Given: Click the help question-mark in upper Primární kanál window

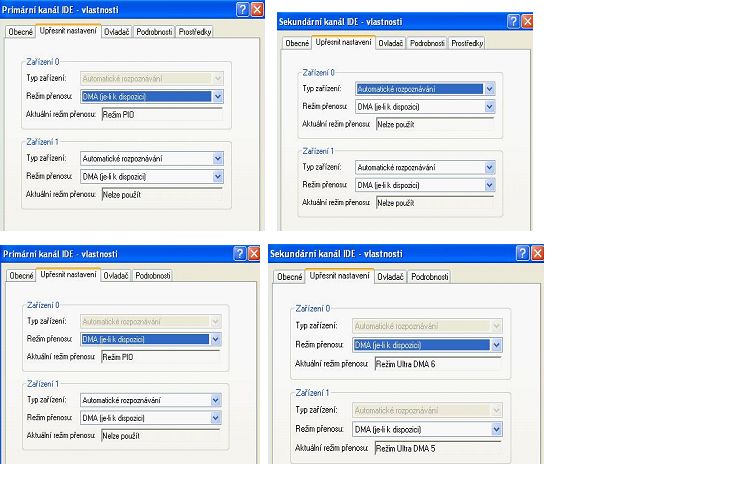Looking at the screenshot, I should pos(243,9).
